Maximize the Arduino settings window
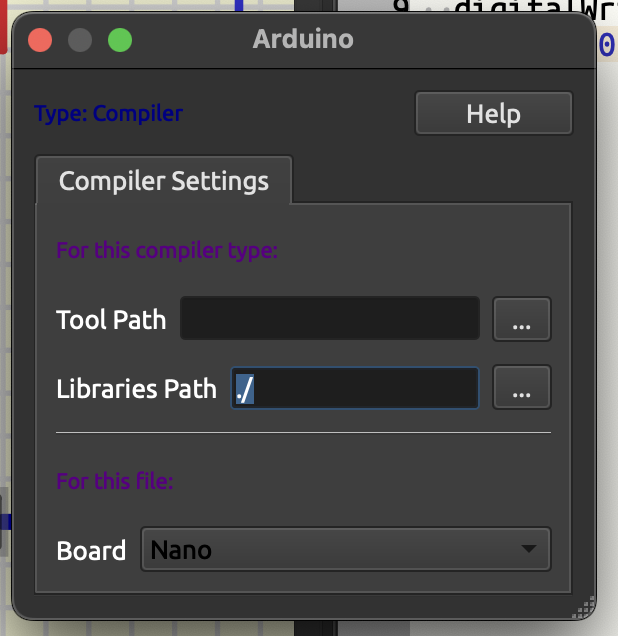618x636 pixels. [120, 41]
